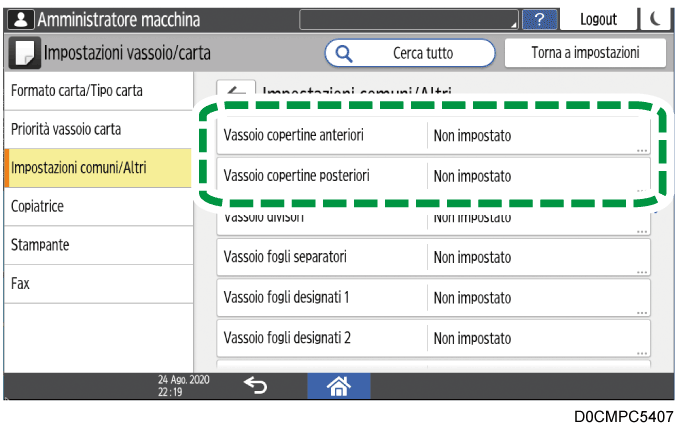Click the blue question mark help icon
Screen dimensions: 679x427
(539, 19)
